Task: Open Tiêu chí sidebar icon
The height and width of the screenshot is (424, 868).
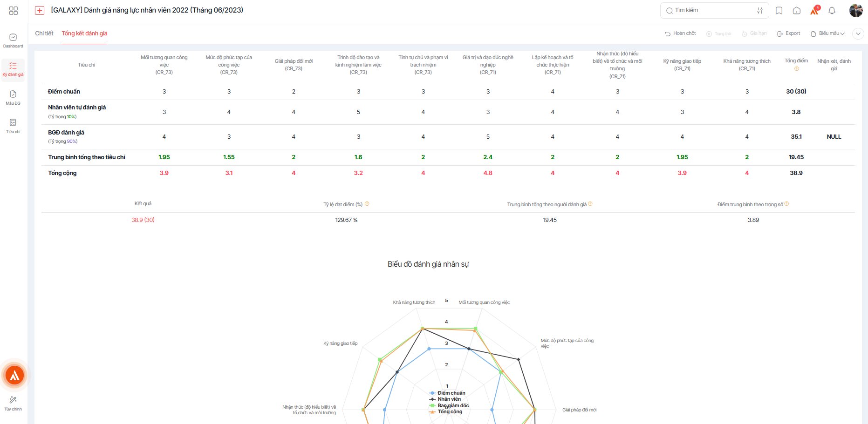Action: point(13,126)
